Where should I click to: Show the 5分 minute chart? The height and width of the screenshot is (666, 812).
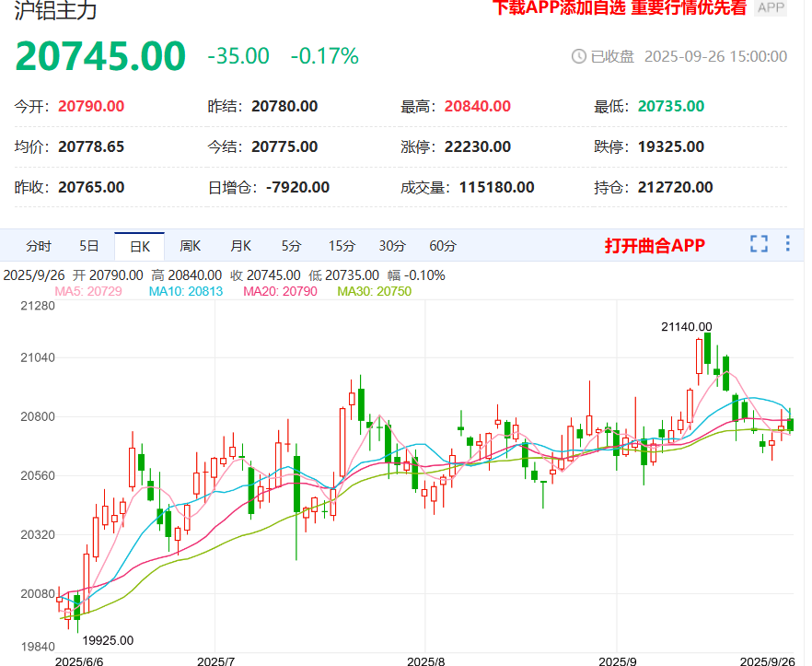click(x=291, y=246)
